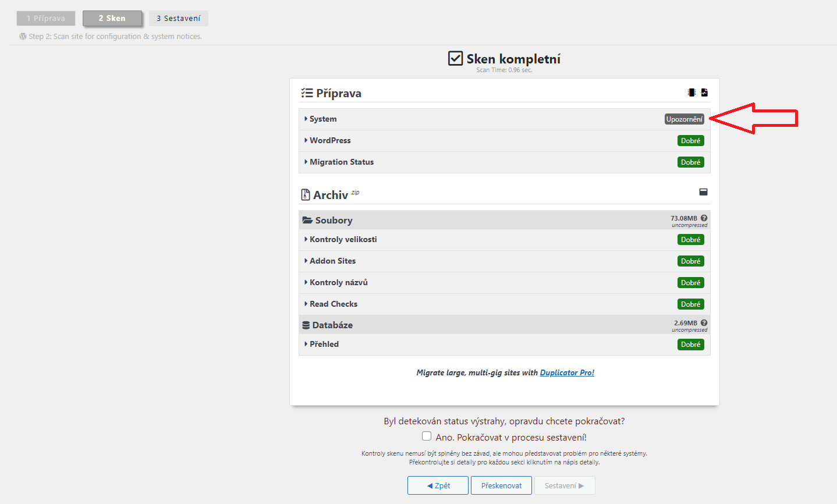Click the Soubory folder icon
837x504 pixels.
pos(307,221)
